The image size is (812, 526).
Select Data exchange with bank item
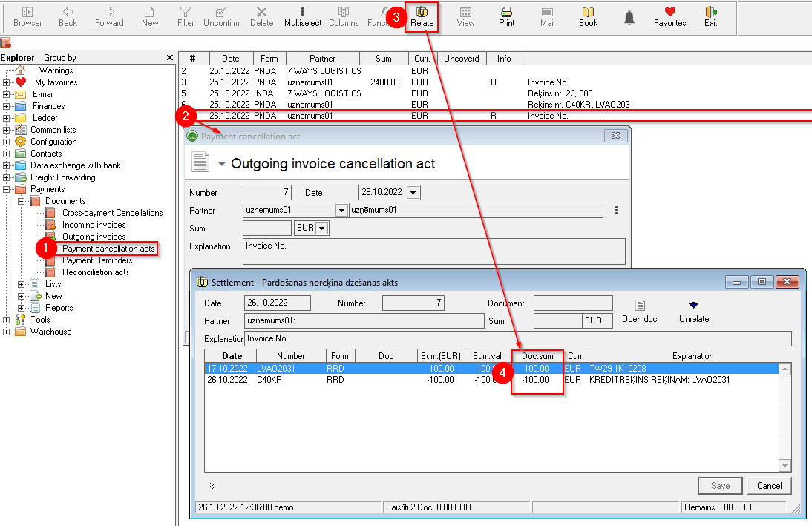pos(76,165)
